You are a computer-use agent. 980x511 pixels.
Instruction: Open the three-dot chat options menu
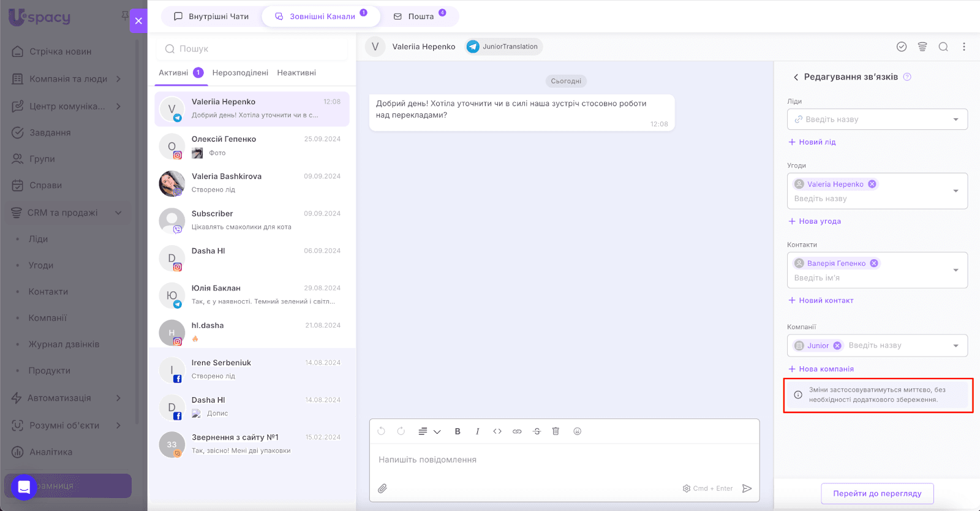(964, 47)
